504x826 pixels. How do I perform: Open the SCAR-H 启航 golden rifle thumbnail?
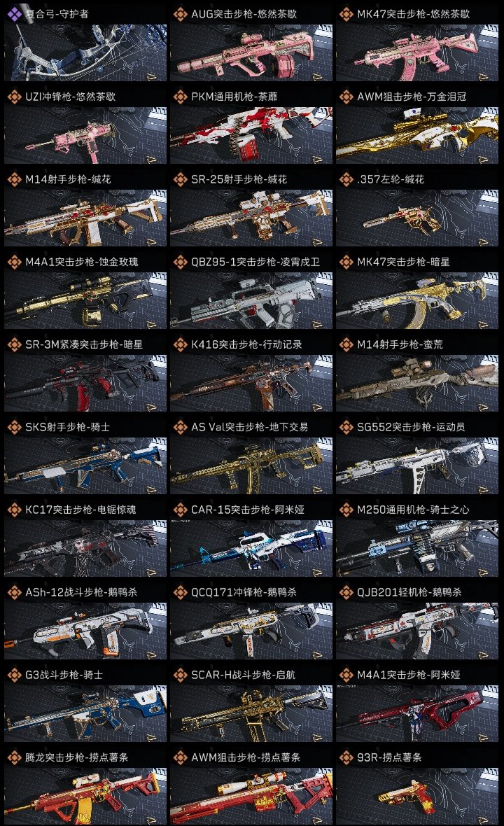point(251,713)
